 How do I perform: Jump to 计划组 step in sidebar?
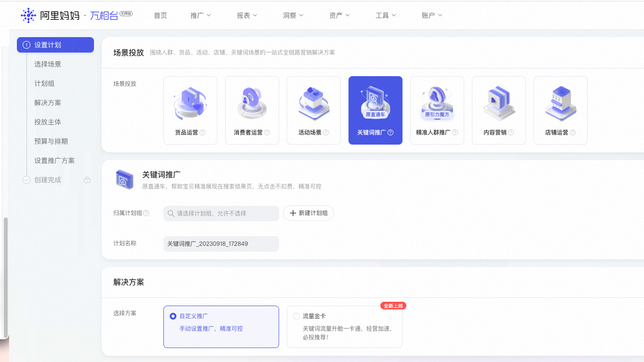[x=44, y=83]
